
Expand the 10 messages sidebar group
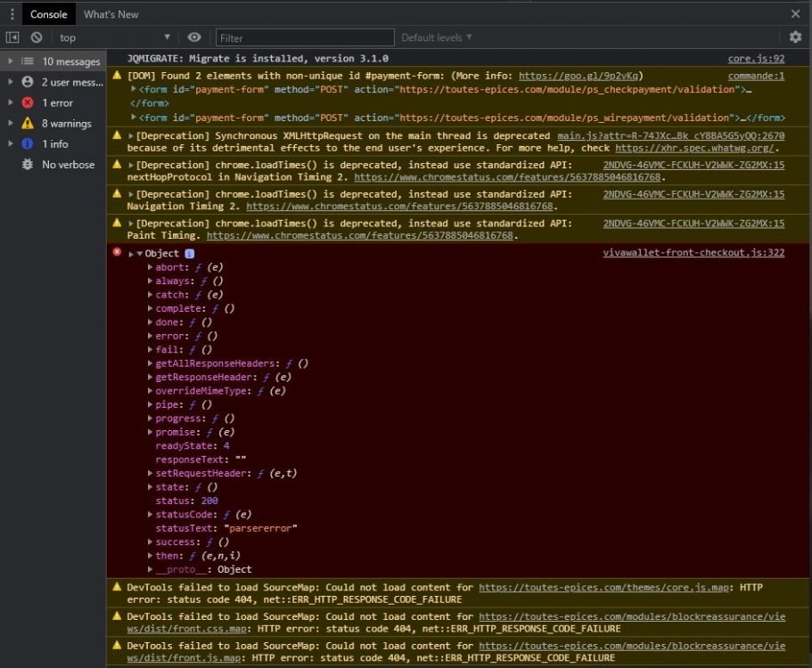10,61
